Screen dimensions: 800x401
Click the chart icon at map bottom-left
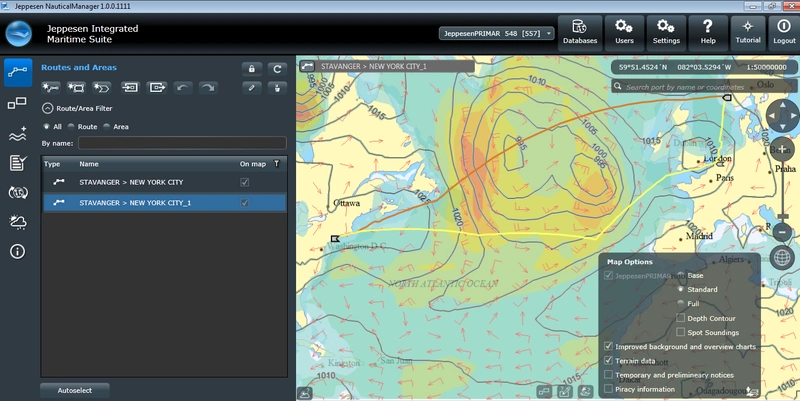pyautogui.click(x=305, y=393)
